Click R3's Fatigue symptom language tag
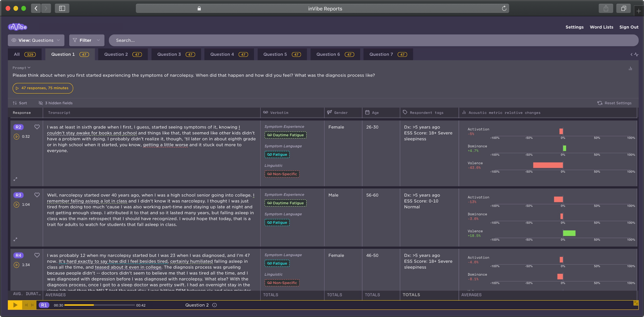Image resolution: width=644 pixels, height=317 pixels. pyautogui.click(x=277, y=222)
